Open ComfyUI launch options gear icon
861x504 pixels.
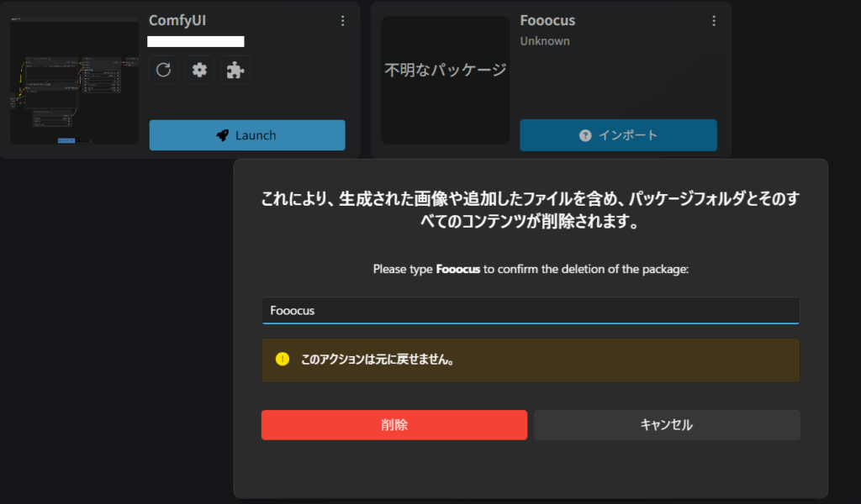(199, 70)
